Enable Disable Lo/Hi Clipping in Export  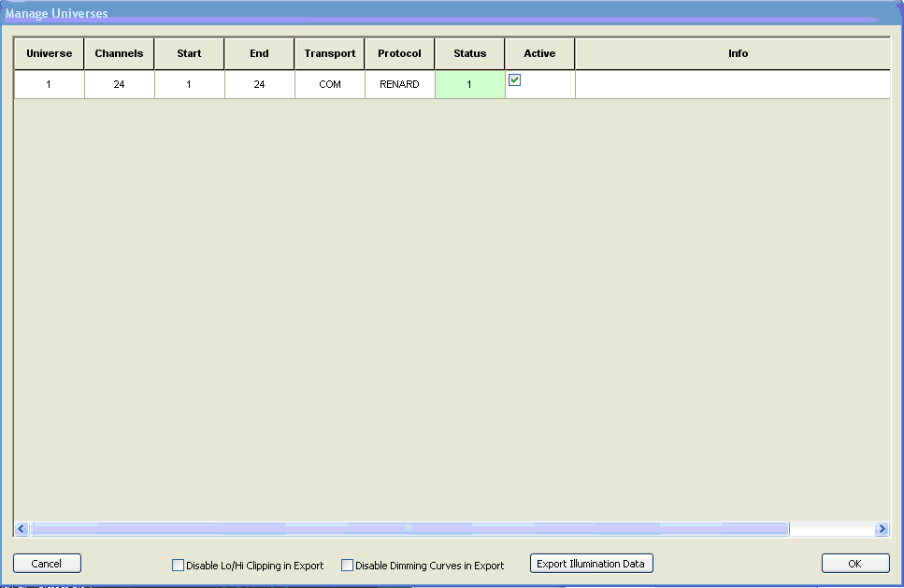[x=179, y=566]
